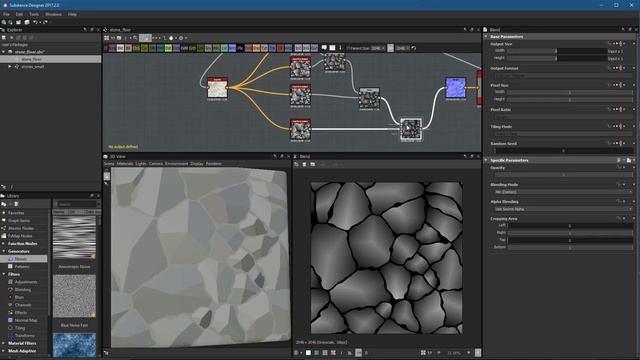
Task: Select Patterns under Generators
Action: click(x=22, y=267)
